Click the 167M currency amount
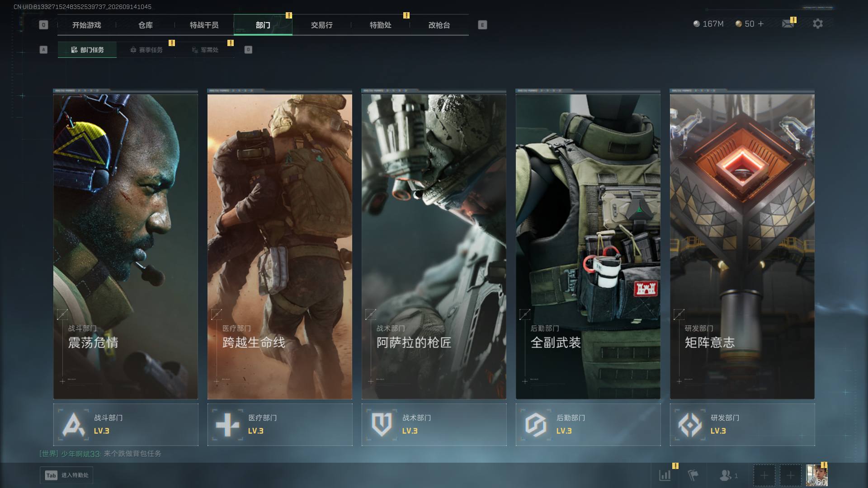This screenshot has height=488, width=868. click(x=713, y=23)
